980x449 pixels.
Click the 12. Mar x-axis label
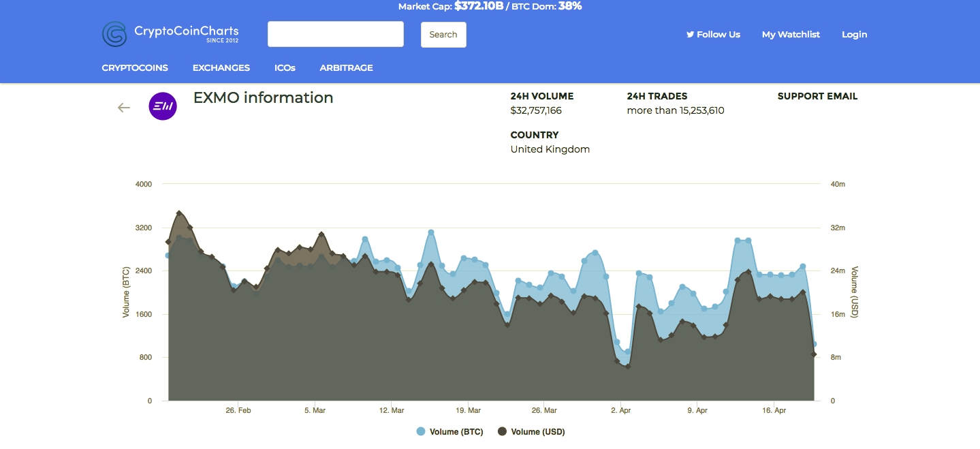pos(392,410)
